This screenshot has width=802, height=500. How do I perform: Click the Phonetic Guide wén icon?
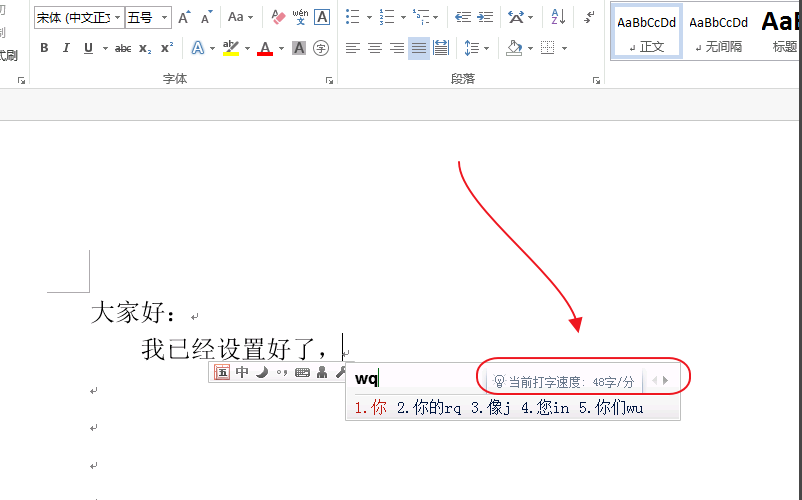pos(300,17)
